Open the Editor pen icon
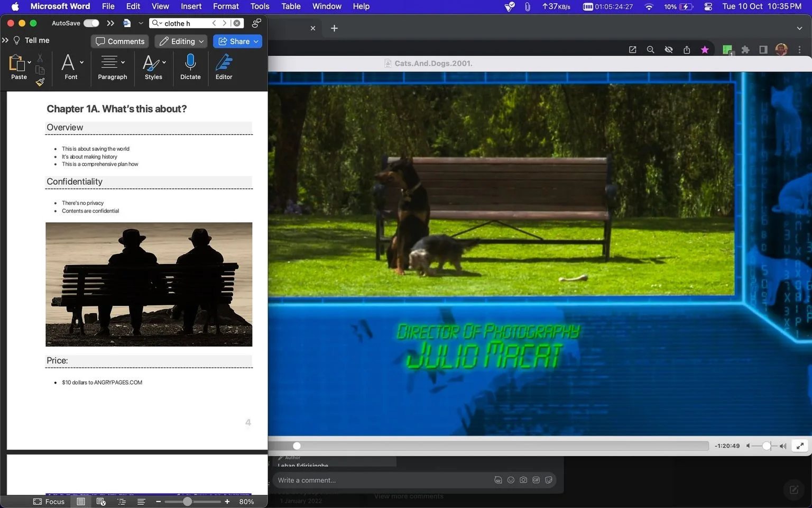This screenshot has height=508, width=812. (224, 62)
